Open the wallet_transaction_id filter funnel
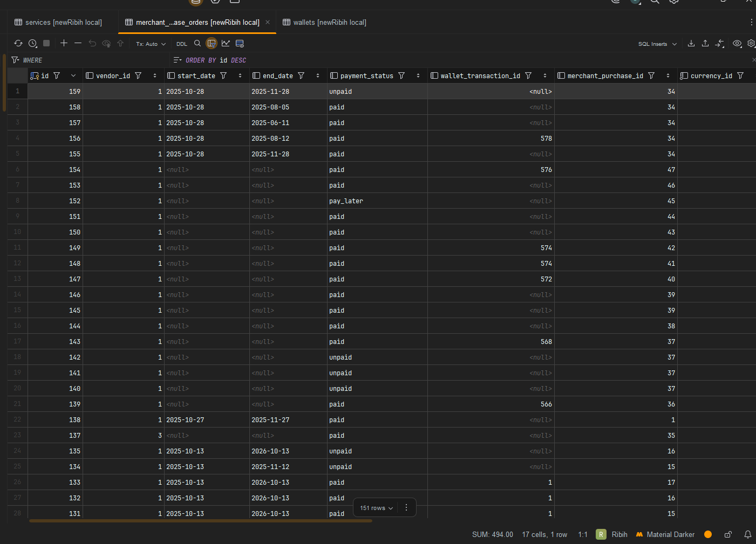Image resolution: width=756 pixels, height=544 pixels. [528, 76]
